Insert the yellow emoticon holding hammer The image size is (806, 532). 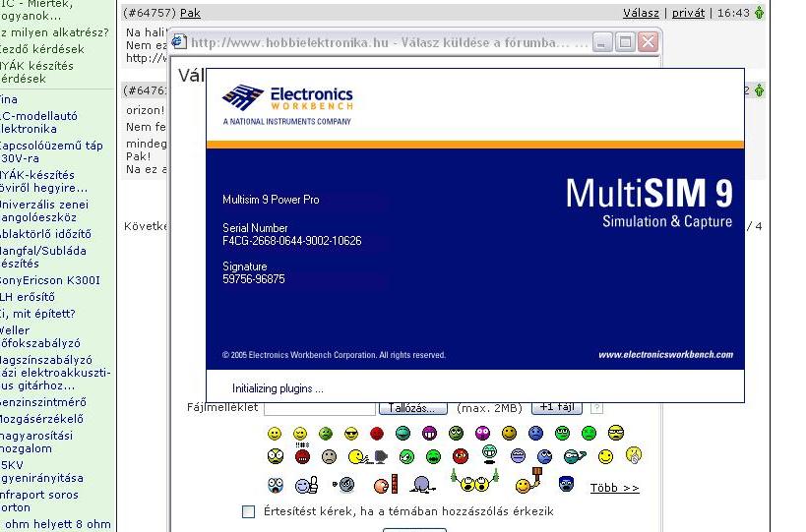528,481
